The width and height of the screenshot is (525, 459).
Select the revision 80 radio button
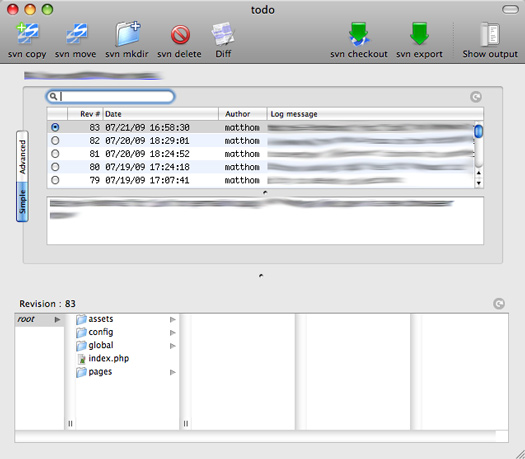click(55, 167)
